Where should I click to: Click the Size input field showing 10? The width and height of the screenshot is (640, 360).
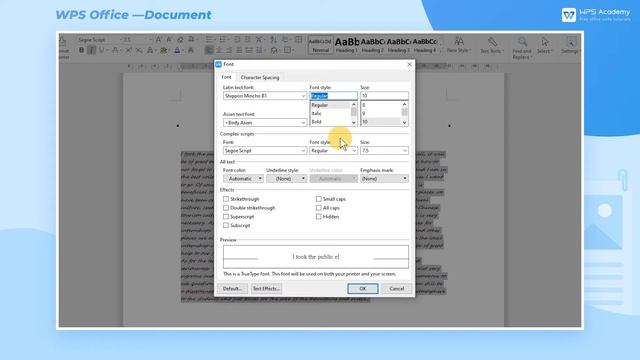click(384, 96)
